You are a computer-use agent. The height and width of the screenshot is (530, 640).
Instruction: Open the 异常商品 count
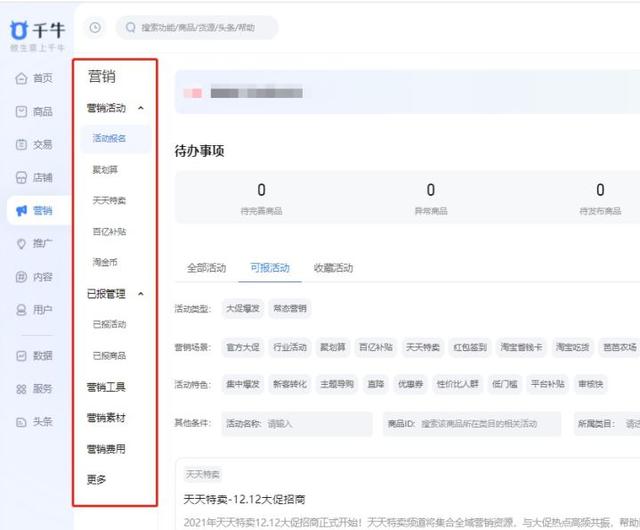point(431,190)
